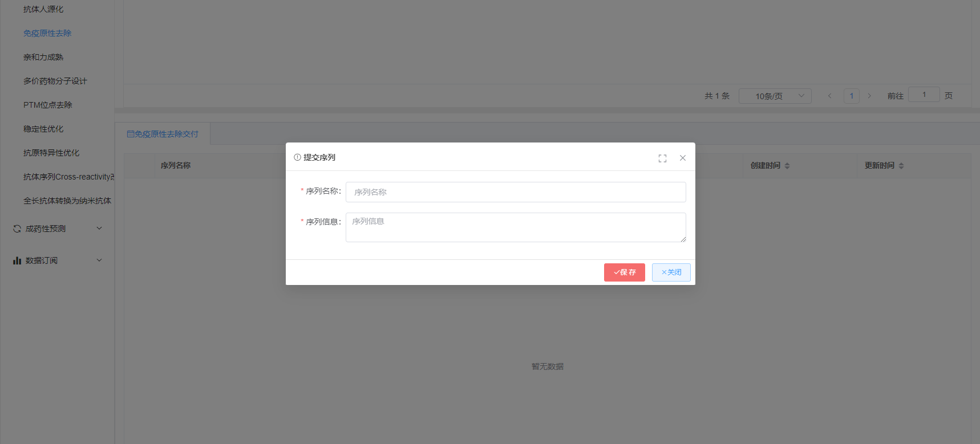Toggle fullscreen for the 提交序列 dialog

click(662, 158)
